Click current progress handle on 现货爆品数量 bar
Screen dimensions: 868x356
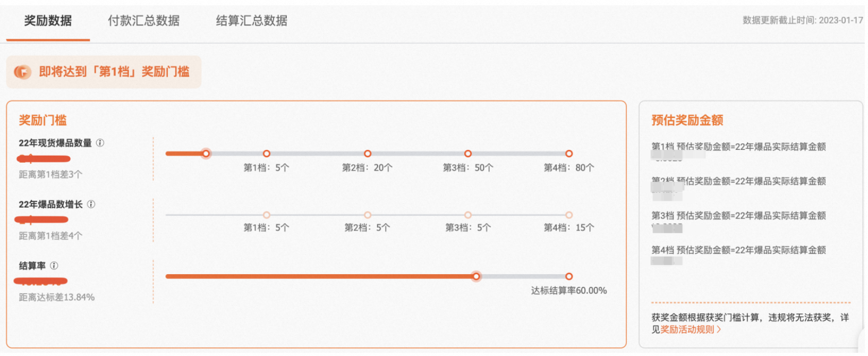206,154
